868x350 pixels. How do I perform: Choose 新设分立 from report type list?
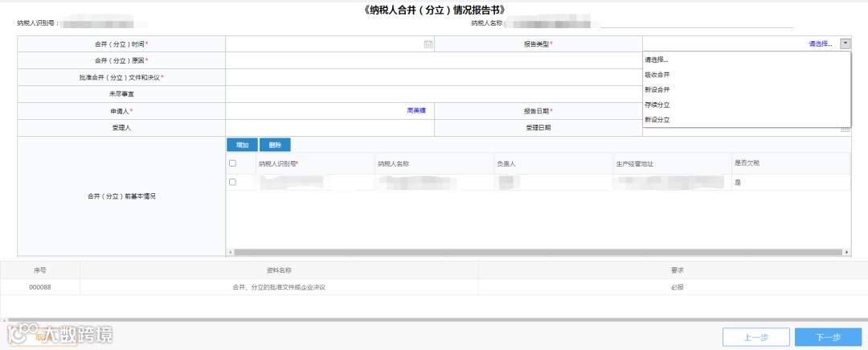point(746,119)
